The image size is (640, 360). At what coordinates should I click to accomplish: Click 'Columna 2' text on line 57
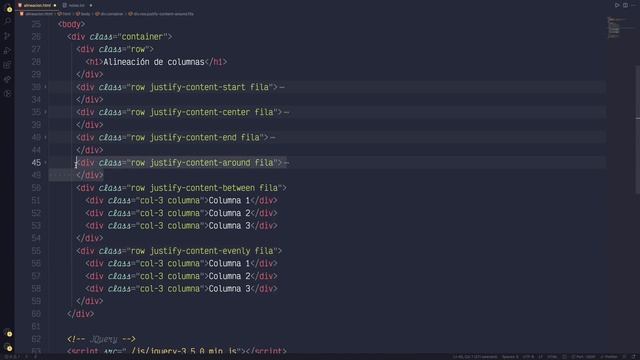click(229, 276)
